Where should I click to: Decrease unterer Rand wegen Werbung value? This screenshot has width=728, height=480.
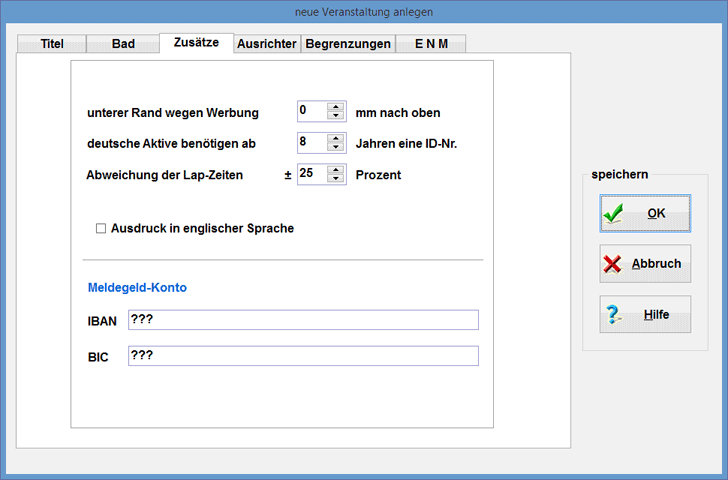coord(336,116)
